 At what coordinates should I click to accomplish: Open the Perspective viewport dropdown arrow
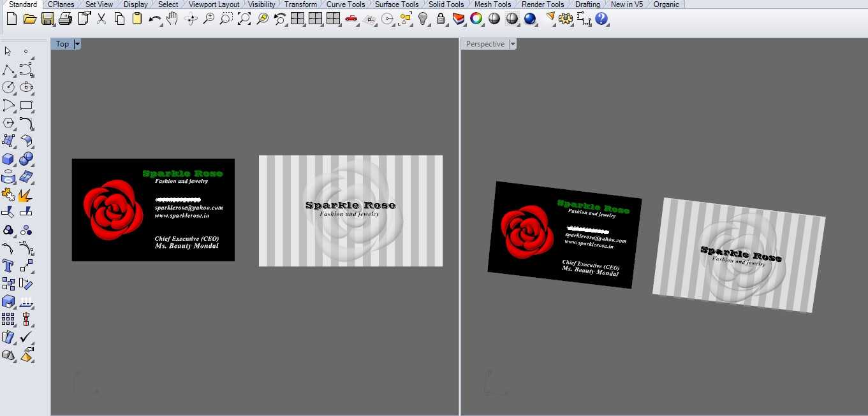pos(513,44)
